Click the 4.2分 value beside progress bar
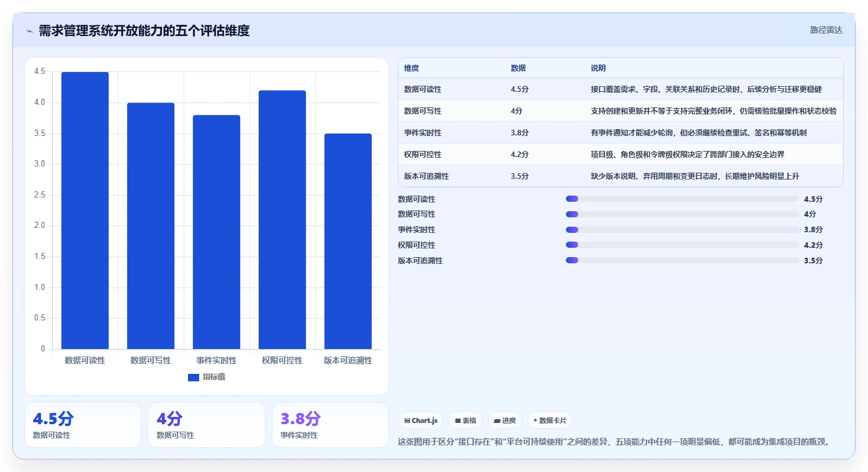Screen dimensions: 868x472 point(813,245)
